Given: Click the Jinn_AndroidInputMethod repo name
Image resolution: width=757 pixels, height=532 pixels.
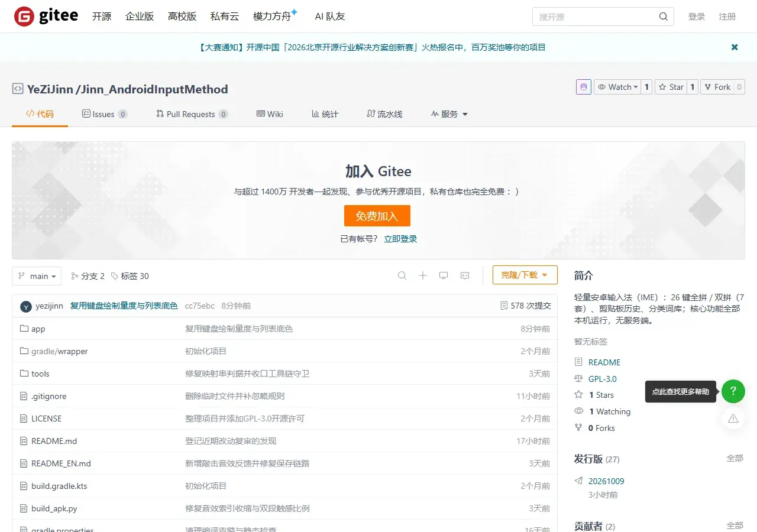Looking at the screenshot, I should click(154, 89).
